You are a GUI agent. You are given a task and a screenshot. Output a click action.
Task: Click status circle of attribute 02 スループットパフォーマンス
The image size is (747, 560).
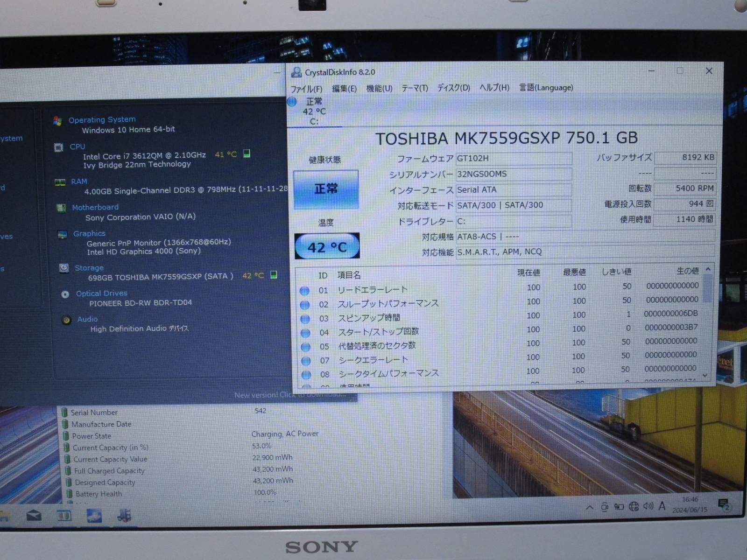pyautogui.click(x=305, y=305)
